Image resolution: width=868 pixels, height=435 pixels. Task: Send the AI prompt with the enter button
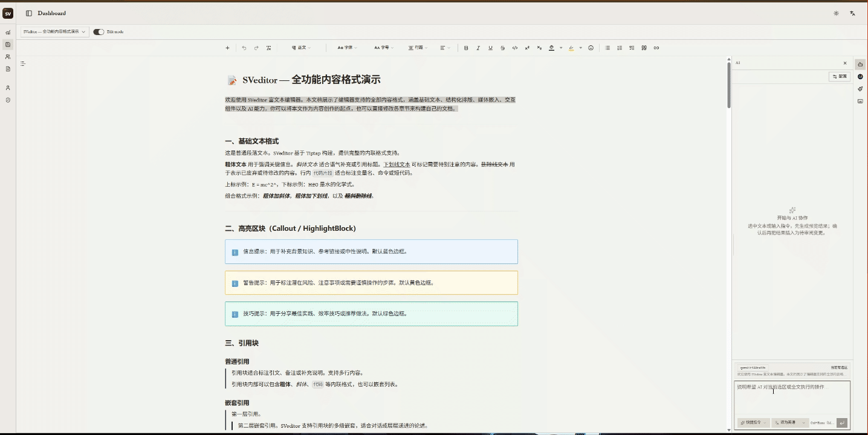tap(842, 422)
